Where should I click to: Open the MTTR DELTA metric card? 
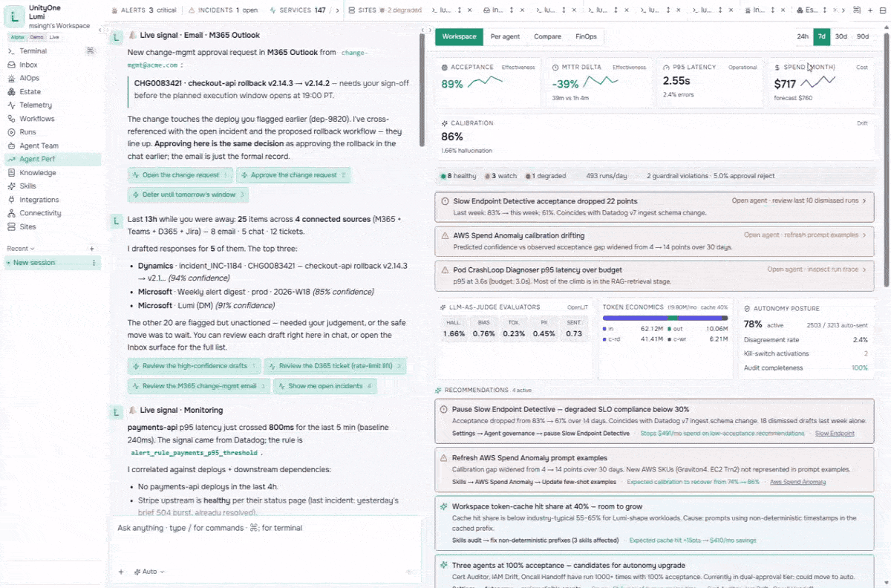coord(598,82)
